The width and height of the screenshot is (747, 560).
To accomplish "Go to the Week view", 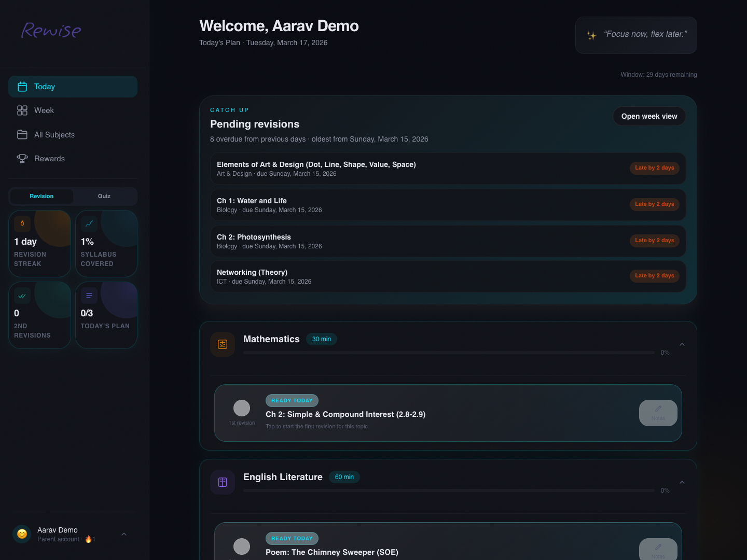I will click(44, 110).
